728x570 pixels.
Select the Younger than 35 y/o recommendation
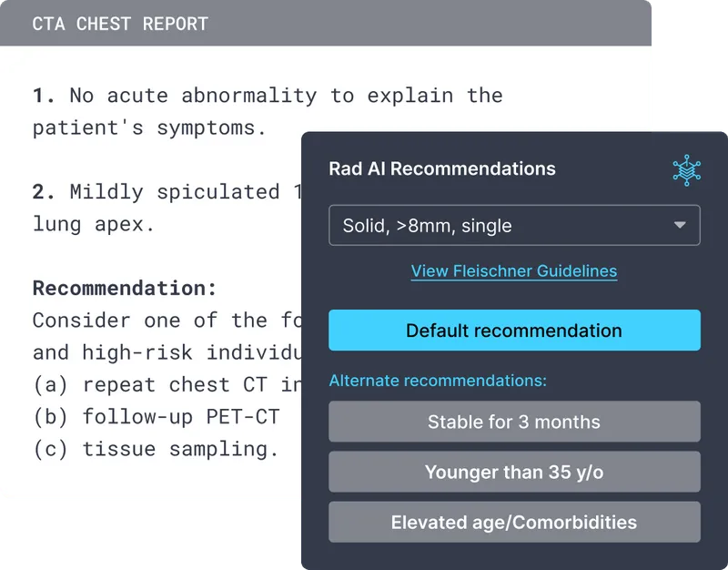click(514, 472)
